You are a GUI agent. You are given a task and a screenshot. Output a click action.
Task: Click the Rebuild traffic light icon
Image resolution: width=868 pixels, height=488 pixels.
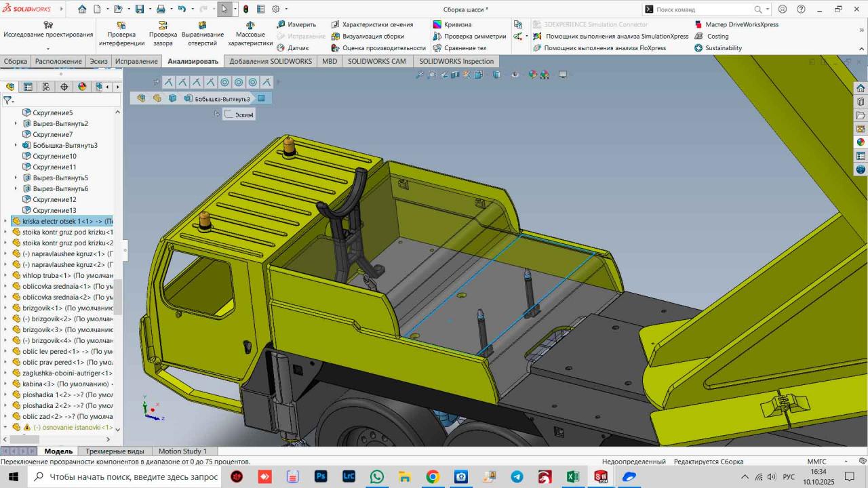[x=245, y=9]
